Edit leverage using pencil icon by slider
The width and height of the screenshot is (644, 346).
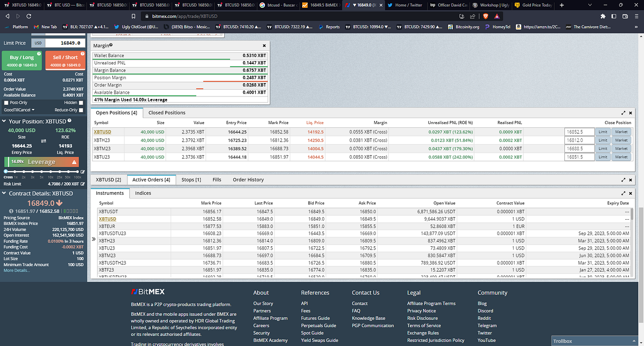tap(83, 172)
